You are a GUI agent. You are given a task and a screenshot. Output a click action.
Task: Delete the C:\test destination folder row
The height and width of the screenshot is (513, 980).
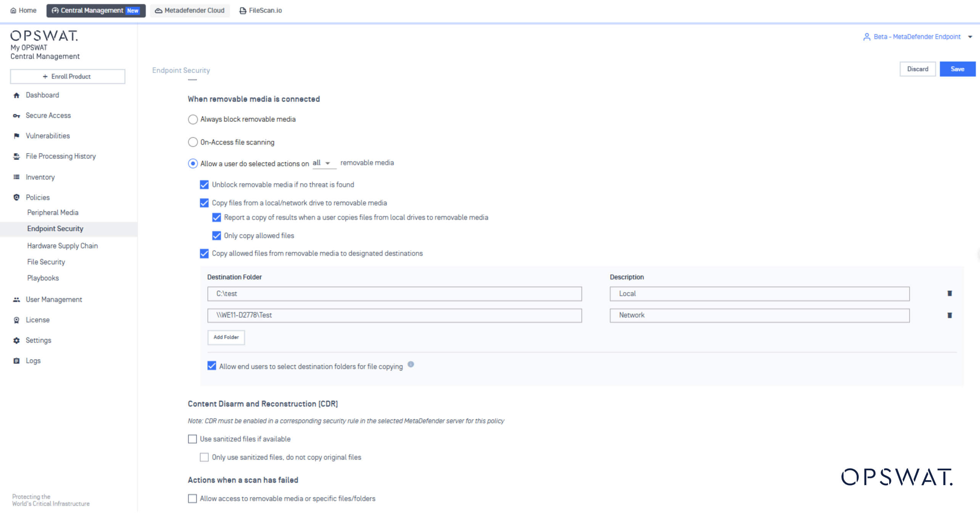coord(949,294)
